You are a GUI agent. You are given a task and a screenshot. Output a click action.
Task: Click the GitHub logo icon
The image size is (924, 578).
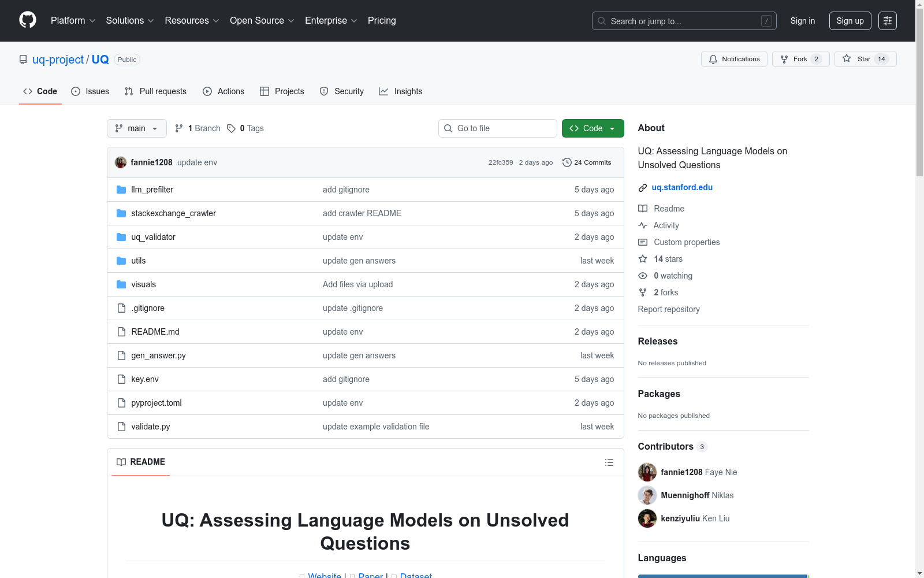pyautogui.click(x=28, y=20)
